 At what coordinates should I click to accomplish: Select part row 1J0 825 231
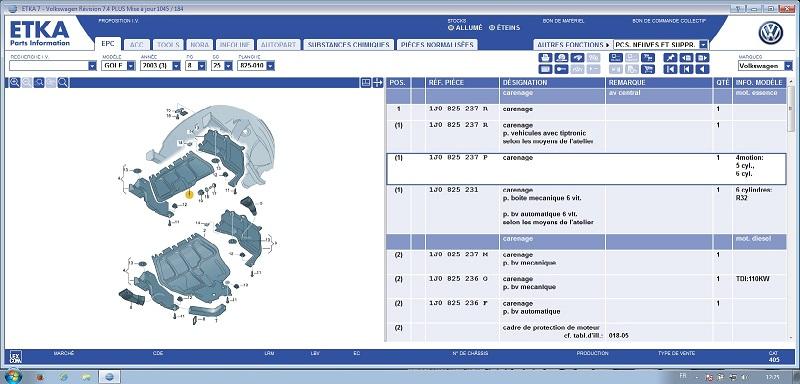click(x=586, y=209)
